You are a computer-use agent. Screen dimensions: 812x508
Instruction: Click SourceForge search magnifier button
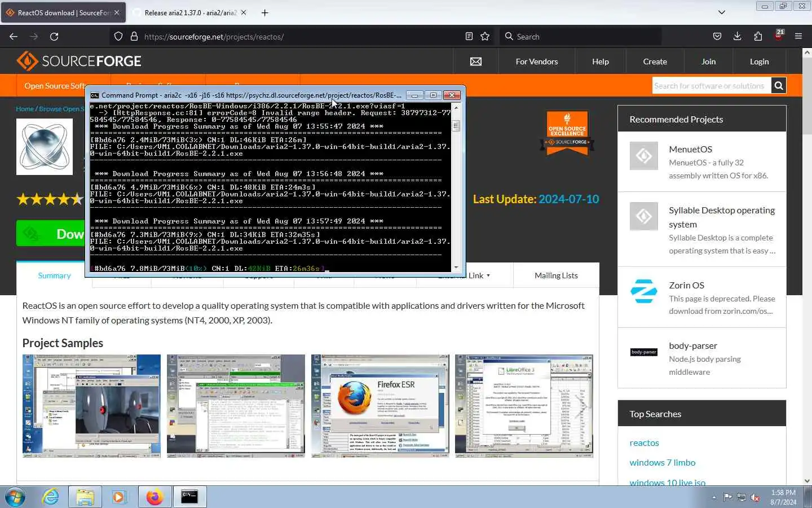click(779, 86)
